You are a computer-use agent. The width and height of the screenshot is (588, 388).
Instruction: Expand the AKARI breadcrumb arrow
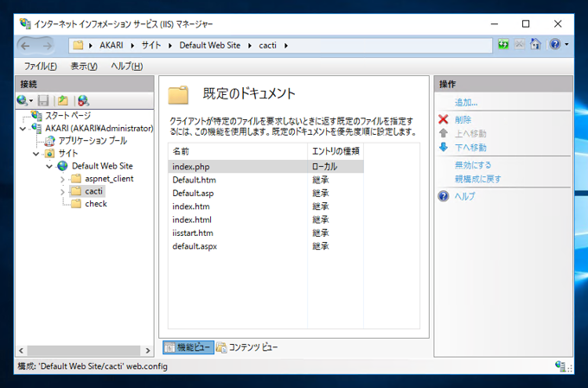point(132,46)
